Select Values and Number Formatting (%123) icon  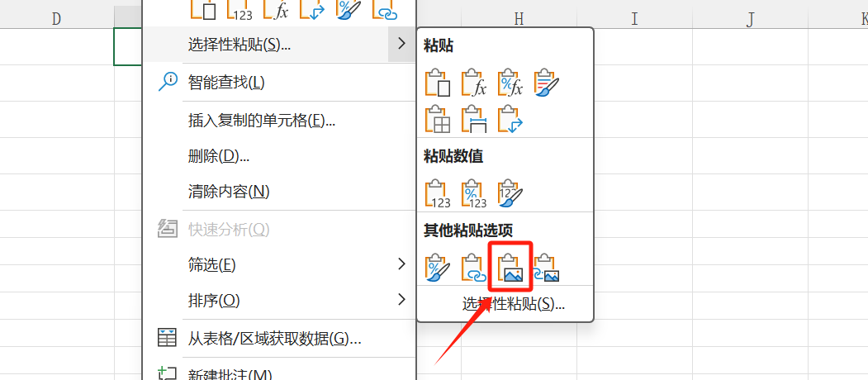point(474,193)
